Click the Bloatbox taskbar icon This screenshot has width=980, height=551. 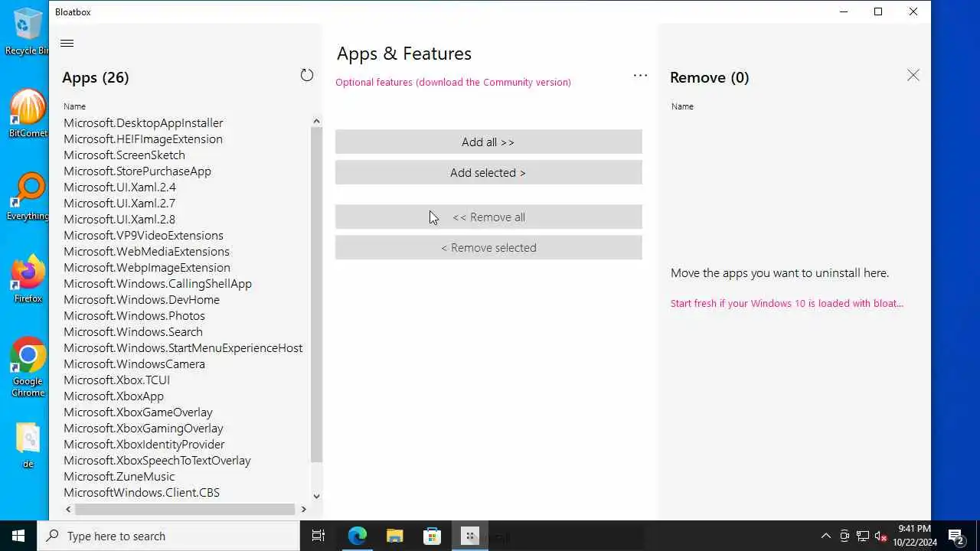[x=470, y=536]
